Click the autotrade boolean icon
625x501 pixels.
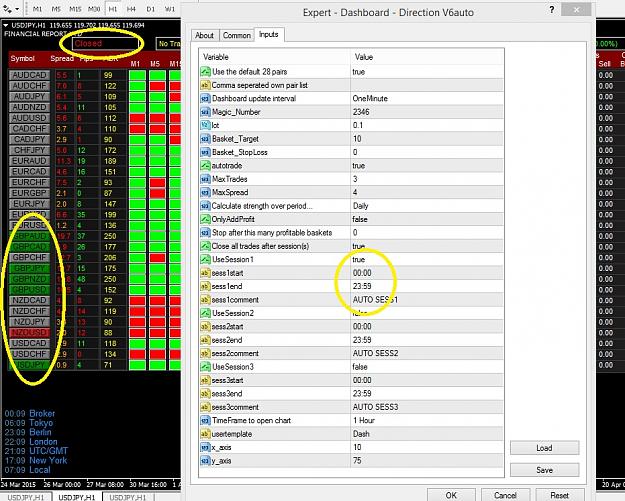205,165
